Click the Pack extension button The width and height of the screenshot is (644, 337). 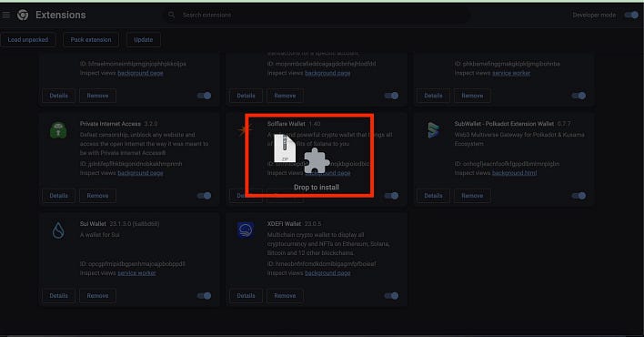pyautogui.click(x=91, y=39)
